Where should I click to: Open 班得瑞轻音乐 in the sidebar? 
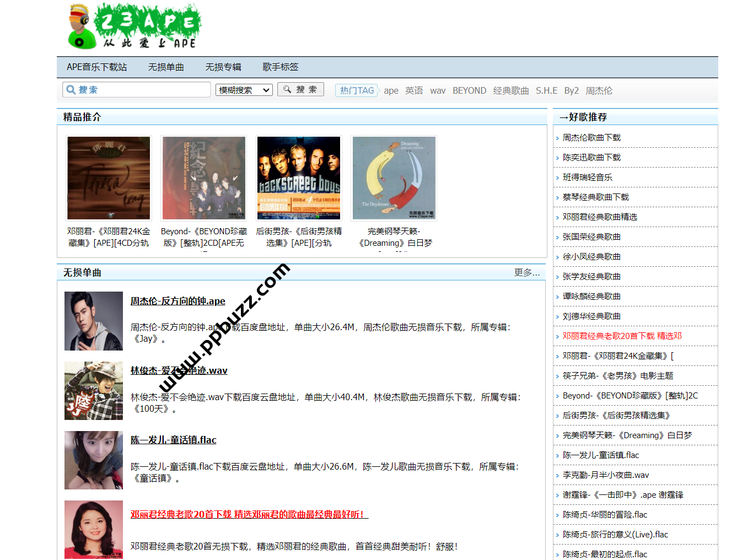(x=588, y=177)
